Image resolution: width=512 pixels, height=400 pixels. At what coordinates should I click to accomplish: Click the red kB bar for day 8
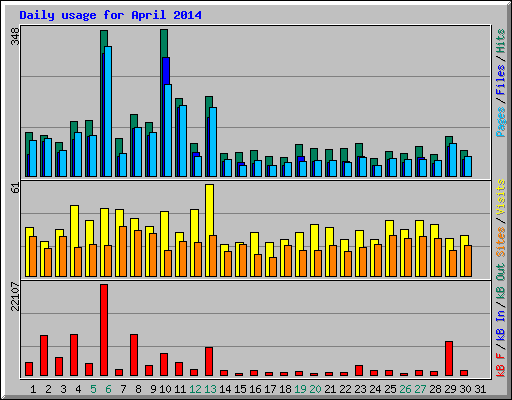point(134,355)
